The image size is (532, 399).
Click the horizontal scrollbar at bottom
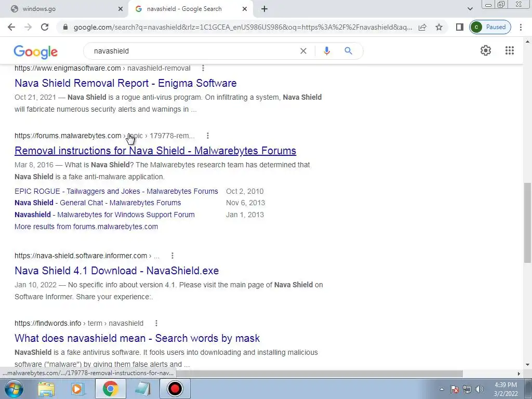coord(319,374)
